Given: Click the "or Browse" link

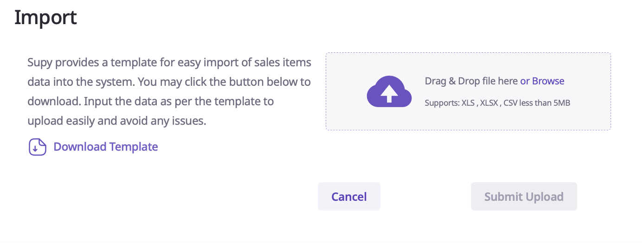Looking at the screenshot, I should coord(542,81).
